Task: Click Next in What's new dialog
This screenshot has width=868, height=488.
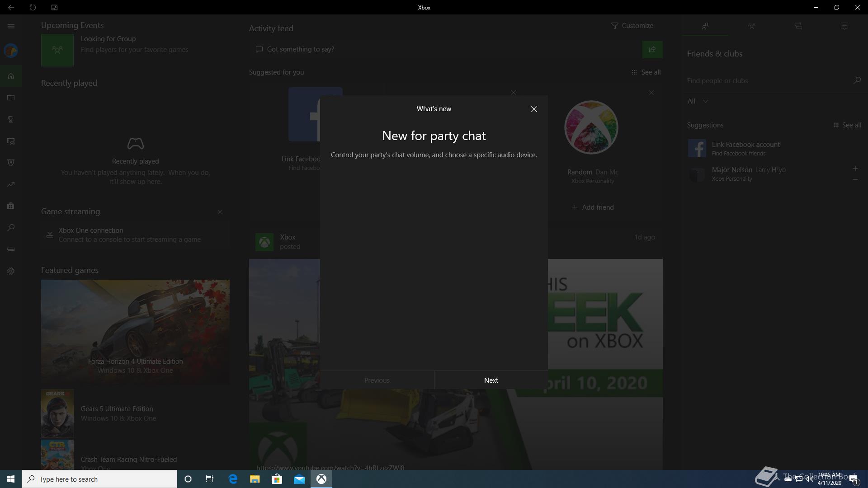Action: (x=491, y=380)
